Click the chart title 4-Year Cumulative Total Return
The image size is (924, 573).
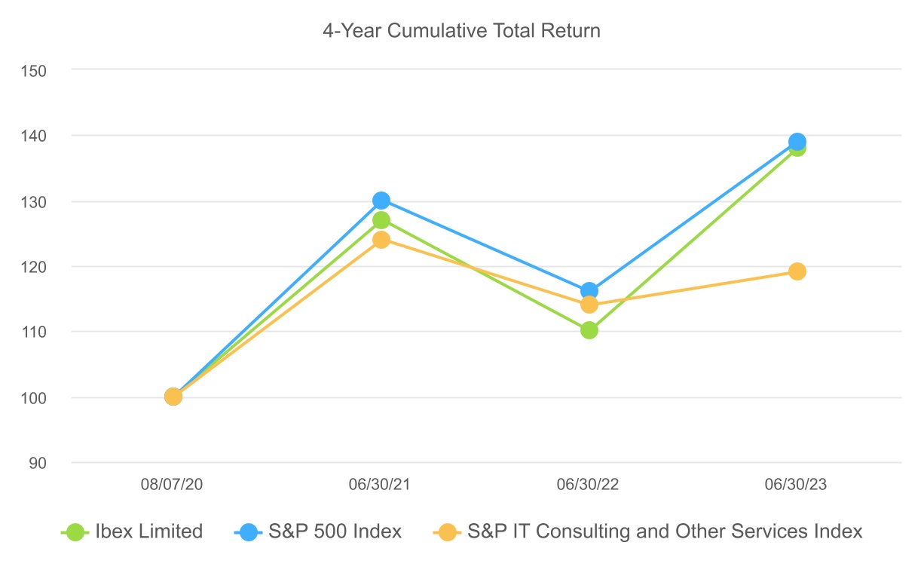tap(461, 31)
